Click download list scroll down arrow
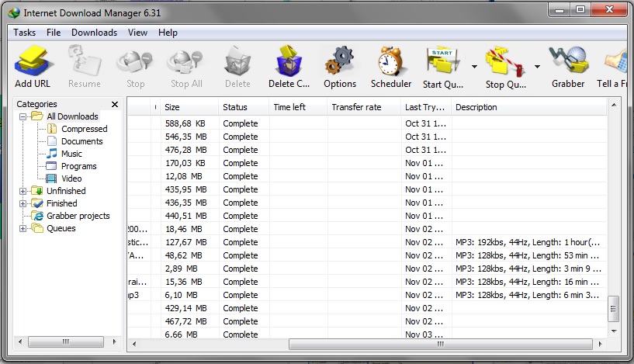634x364 pixels. [614, 331]
